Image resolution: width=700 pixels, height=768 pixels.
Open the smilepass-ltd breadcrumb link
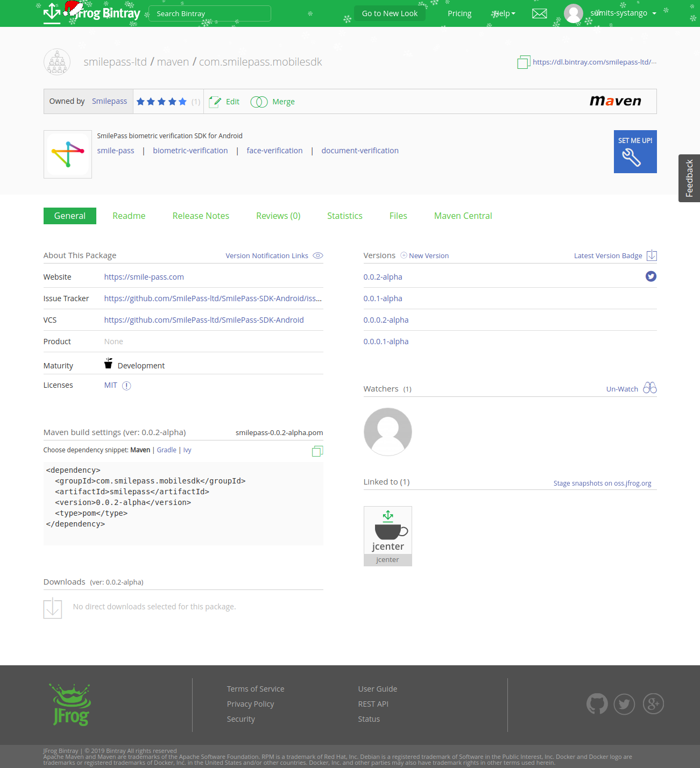(115, 62)
